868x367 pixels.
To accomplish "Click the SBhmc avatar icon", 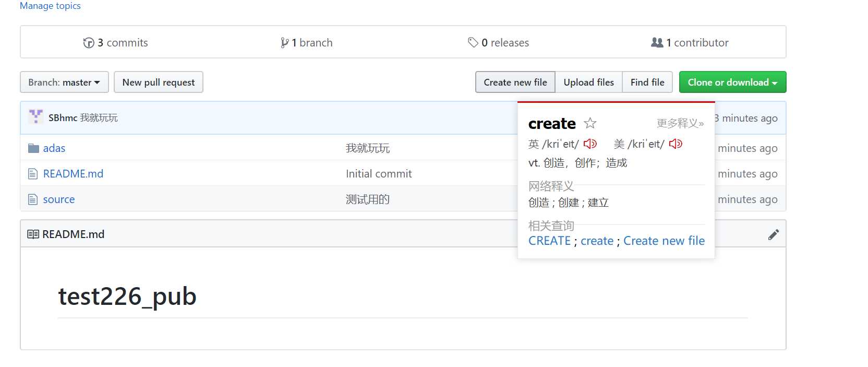I will click(36, 116).
